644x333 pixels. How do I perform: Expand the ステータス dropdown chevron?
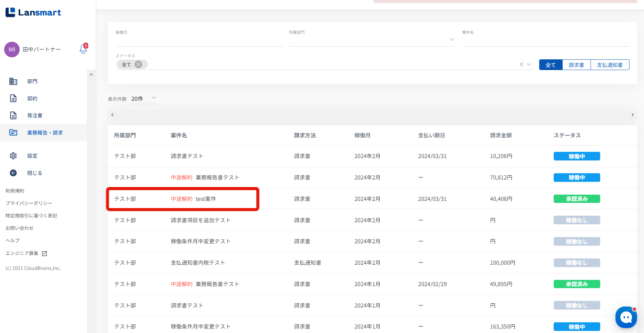(x=529, y=65)
